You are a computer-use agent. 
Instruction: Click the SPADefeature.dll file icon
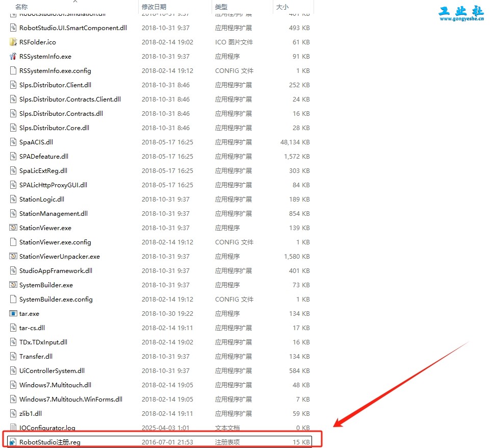click(x=13, y=156)
